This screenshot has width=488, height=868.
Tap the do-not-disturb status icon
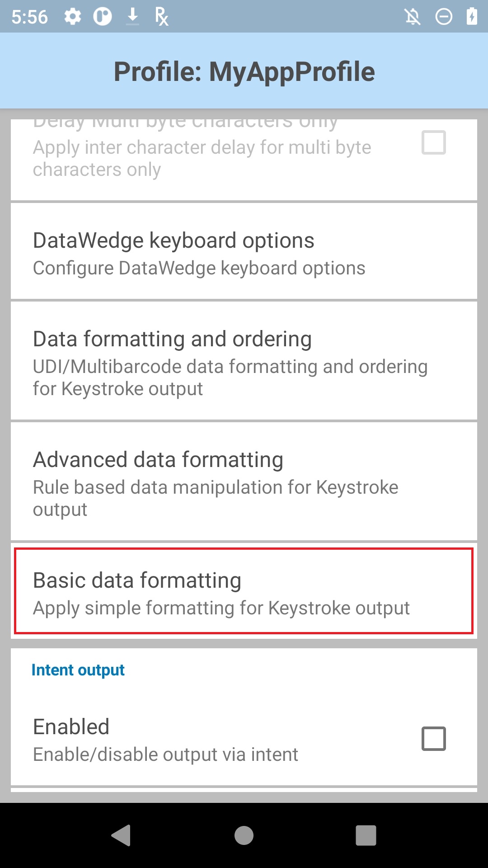(443, 17)
